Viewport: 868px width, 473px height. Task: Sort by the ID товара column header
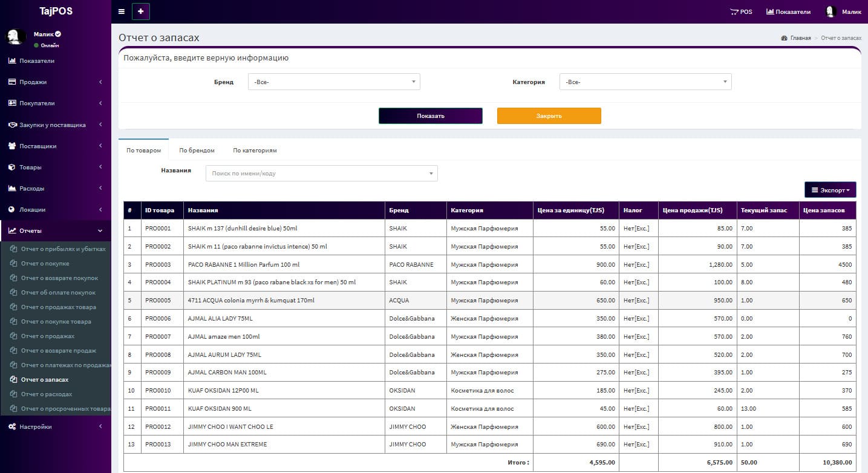pyautogui.click(x=162, y=210)
